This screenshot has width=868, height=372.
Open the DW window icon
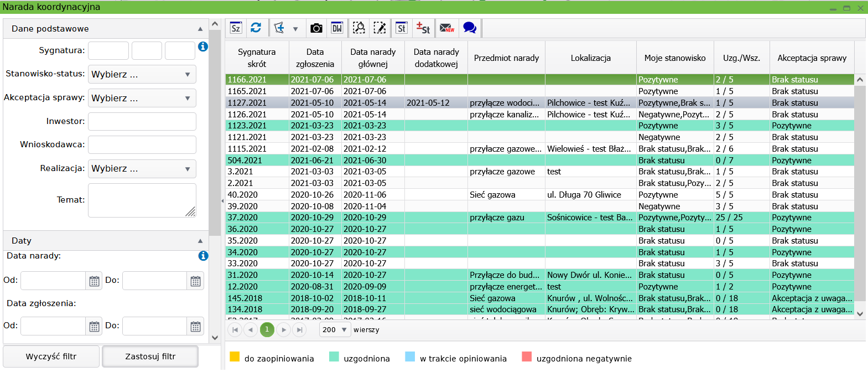coord(336,28)
